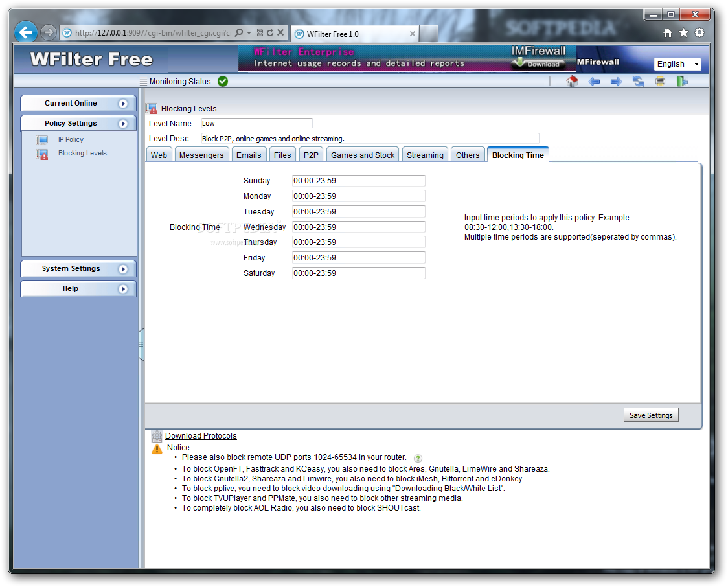Click the refresh icon in address bar
This screenshot has height=587, width=728.
coord(270,32)
